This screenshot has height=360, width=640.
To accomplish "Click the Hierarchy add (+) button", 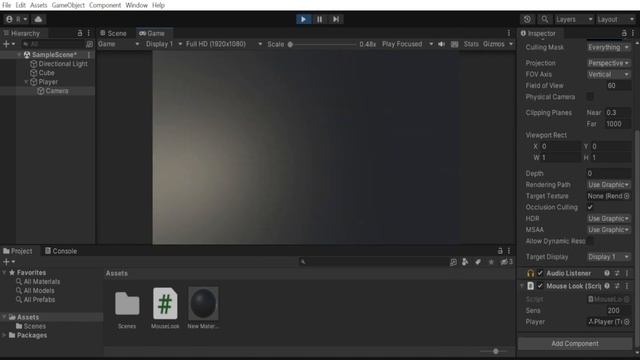I will tap(9, 44).
